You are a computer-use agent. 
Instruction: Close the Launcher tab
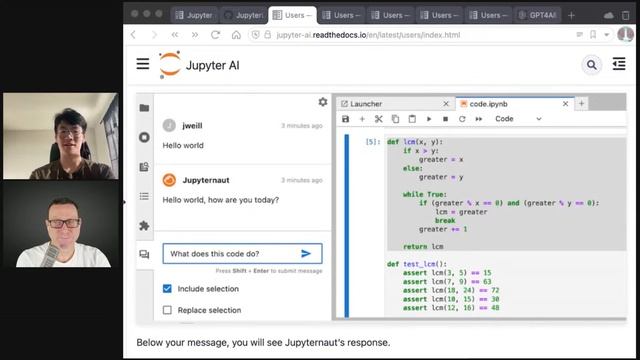446,104
